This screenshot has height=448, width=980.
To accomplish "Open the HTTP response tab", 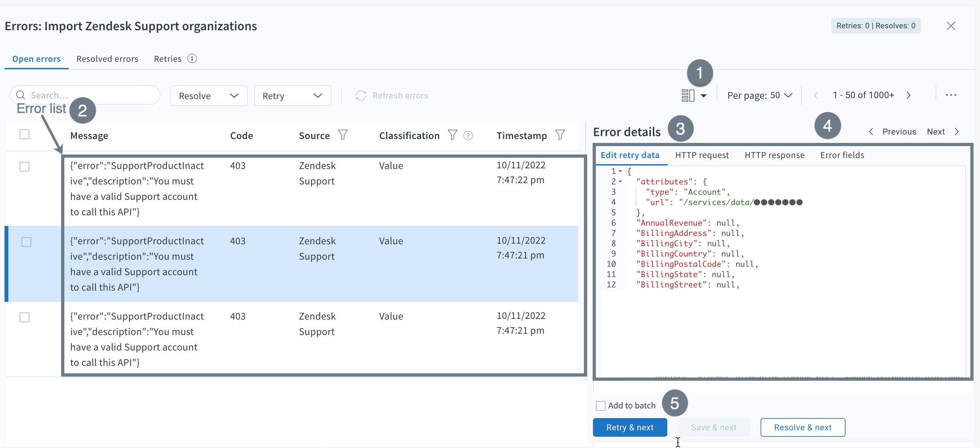I will coord(774,155).
